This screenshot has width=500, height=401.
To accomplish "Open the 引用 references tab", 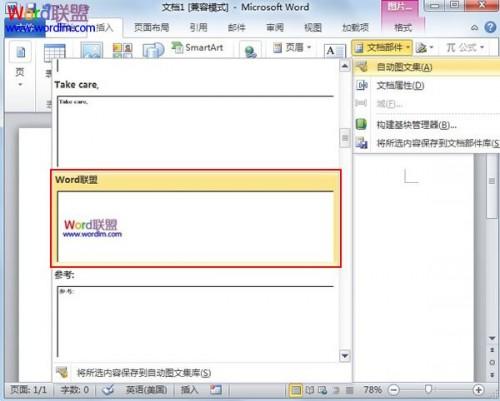I will click(x=198, y=27).
